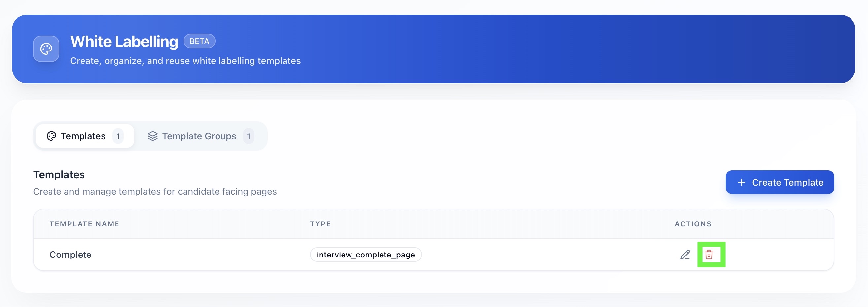Click the interview_complete_page type badge
Image resolution: width=868 pixels, height=307 pixels.
click(366, 255)
